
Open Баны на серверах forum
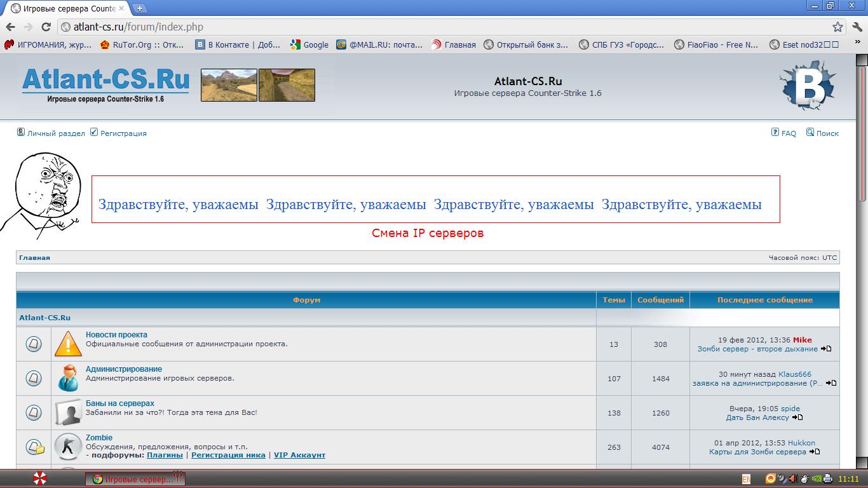(120, 403)
